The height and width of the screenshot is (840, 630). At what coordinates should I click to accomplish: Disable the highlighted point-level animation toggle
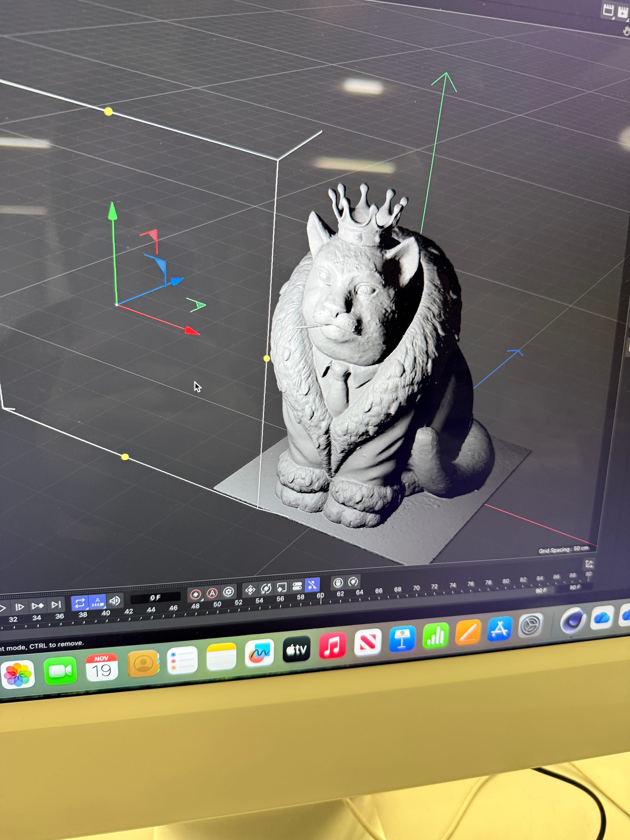312,585
